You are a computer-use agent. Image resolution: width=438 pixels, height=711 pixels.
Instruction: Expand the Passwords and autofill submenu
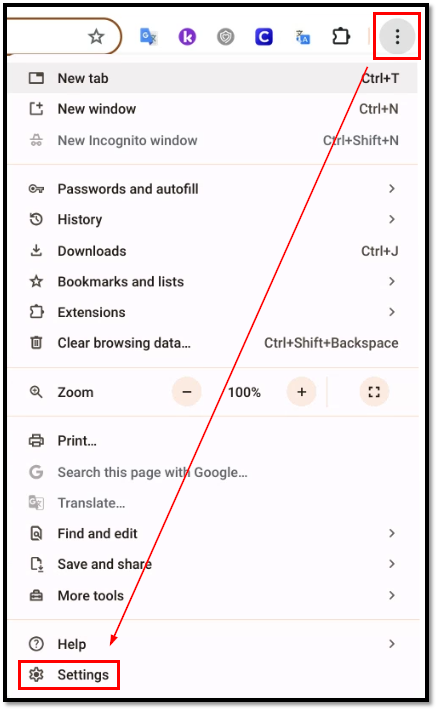click(212, 189)
